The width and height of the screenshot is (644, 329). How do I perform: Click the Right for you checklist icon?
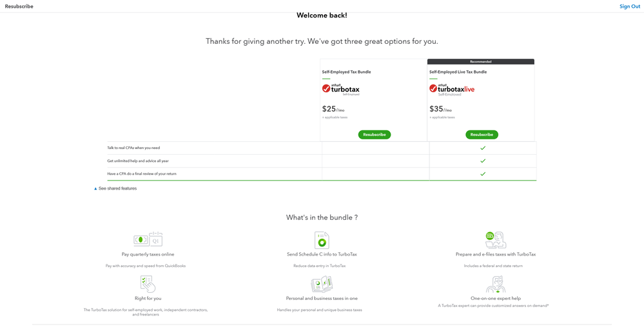click(148, 284)
